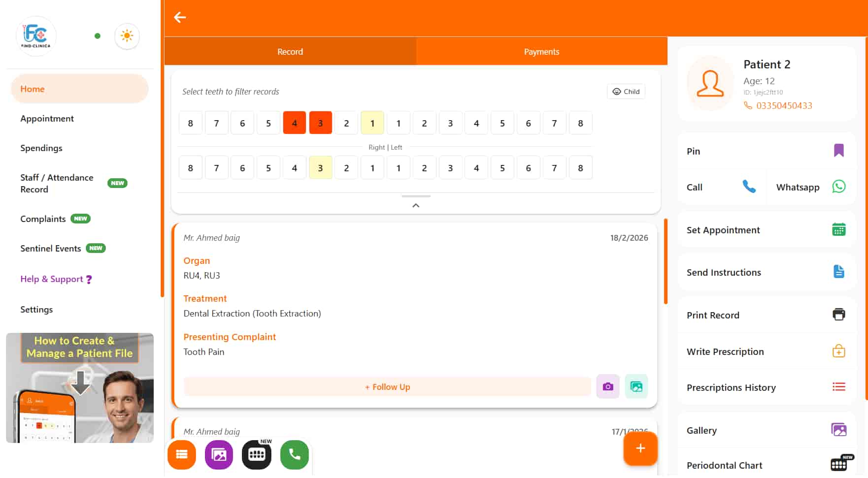Open Help & Support link
Image resolution: width=868 pixels, height=478 pixels.
click(56, 279)
